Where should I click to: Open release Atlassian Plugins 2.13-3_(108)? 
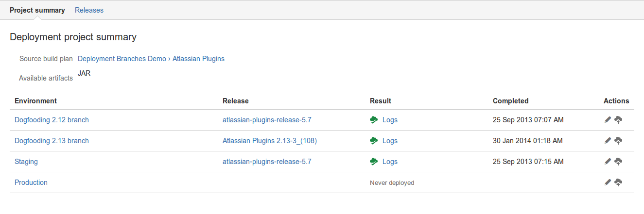pos(270,141)
